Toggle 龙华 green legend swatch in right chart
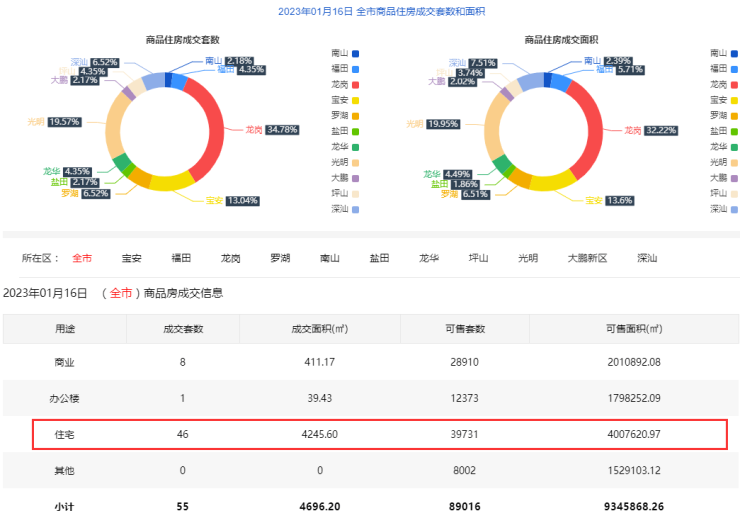 (x=734, y=146)
